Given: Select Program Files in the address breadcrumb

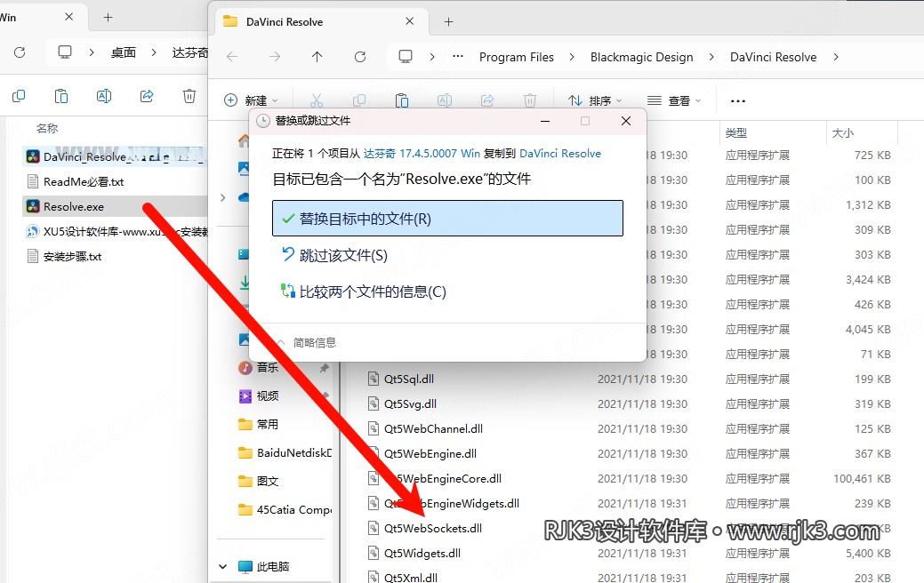Looking at the screenshot, I should [x=516, y=57].
